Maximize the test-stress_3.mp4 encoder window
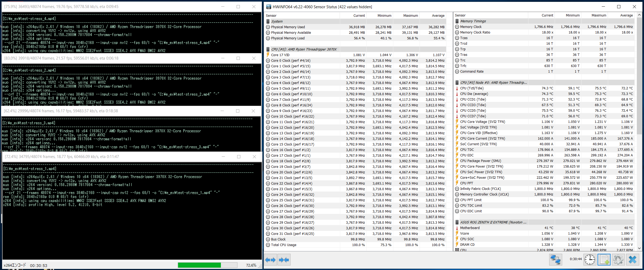Viewport: 644px width, 270px height. (238, 111)
